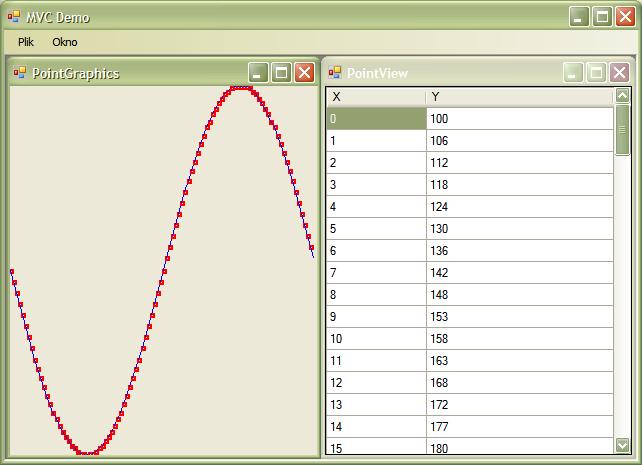Open the Plik menu
Screen dimensions: 642x465
point(26,42)
